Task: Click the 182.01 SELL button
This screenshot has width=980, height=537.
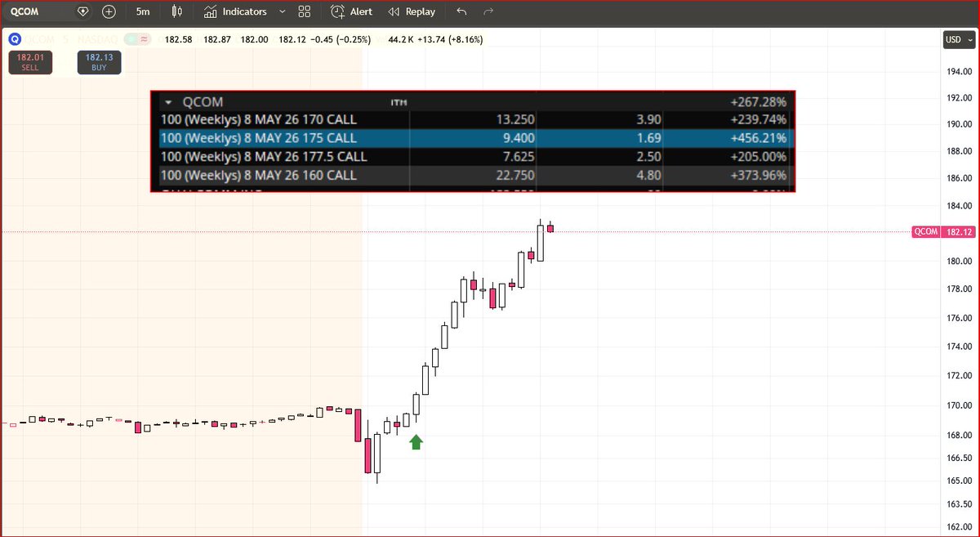Action: pos(30,62)
